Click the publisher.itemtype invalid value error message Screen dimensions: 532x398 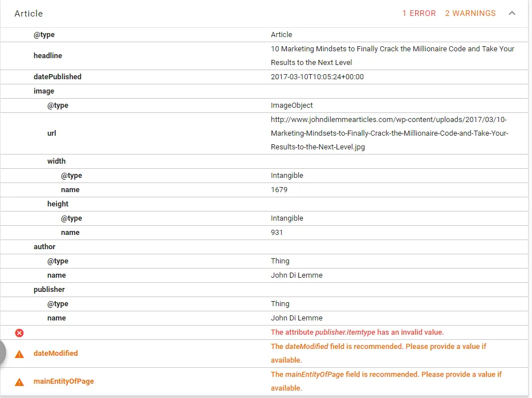358,332
